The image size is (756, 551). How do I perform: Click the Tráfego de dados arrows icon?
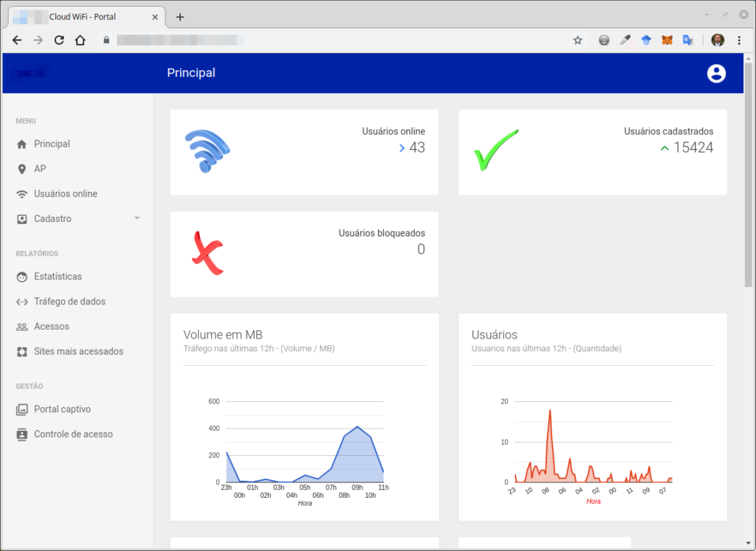tap(21, 302)
